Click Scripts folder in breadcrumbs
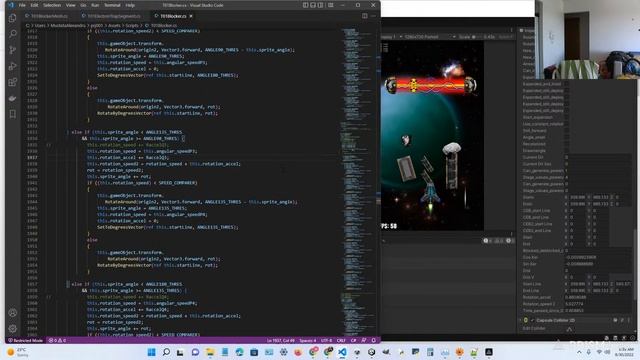 pos(132,25)
